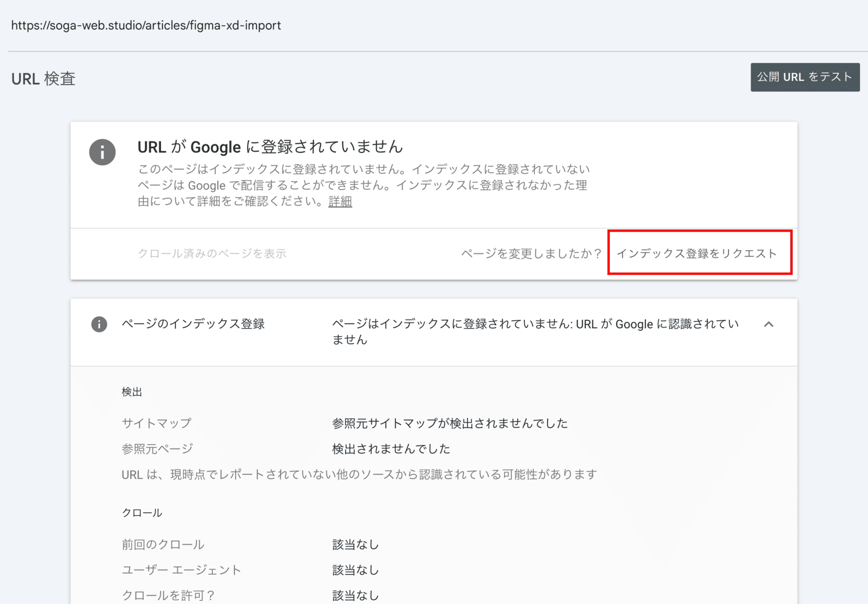Click the info icon next to ページのインデックス登録
868x604 pixels.
click(x=99, y=324)
